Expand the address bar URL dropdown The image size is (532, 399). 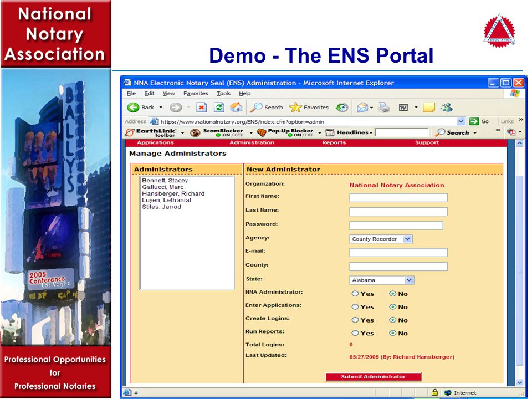click(461, 121)
